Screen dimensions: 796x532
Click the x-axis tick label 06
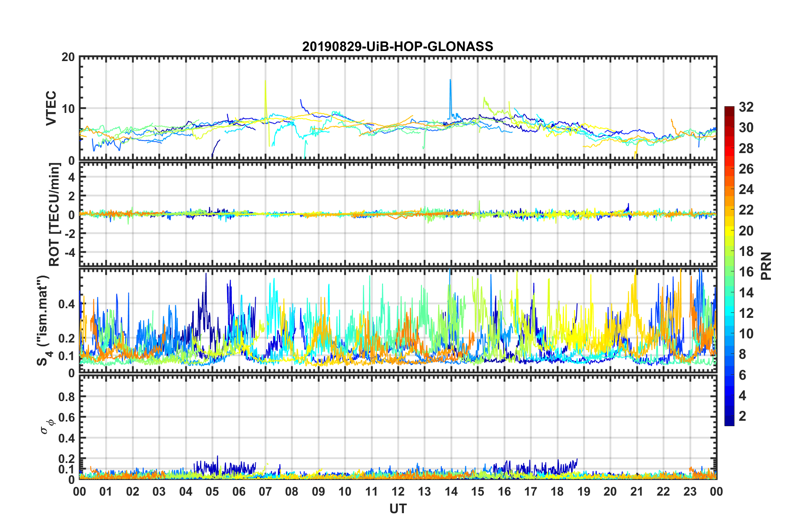point(239,491)
